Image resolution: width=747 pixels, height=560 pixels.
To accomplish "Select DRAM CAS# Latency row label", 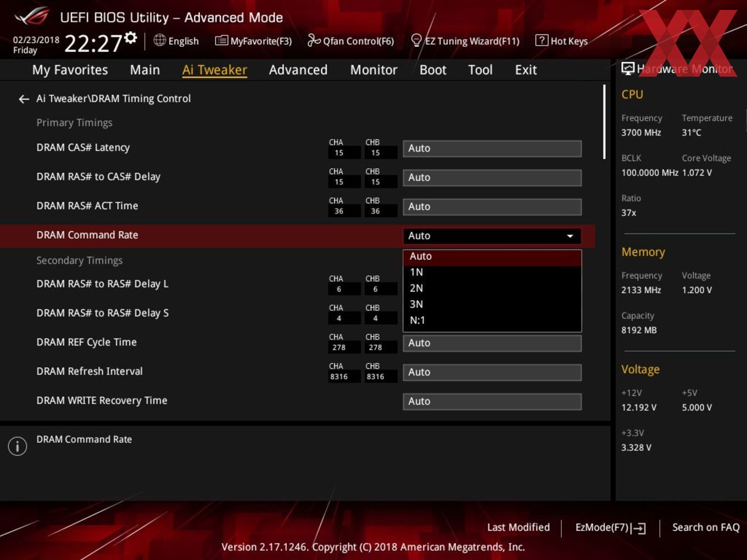I will [x=83, y=148].
